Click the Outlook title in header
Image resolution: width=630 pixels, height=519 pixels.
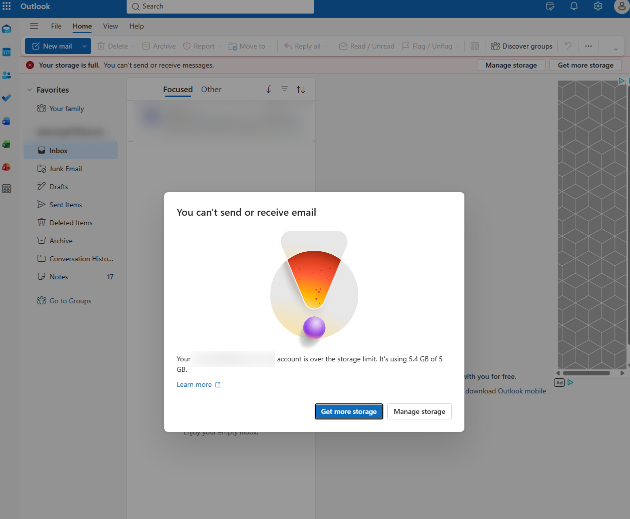coord(35,6)
